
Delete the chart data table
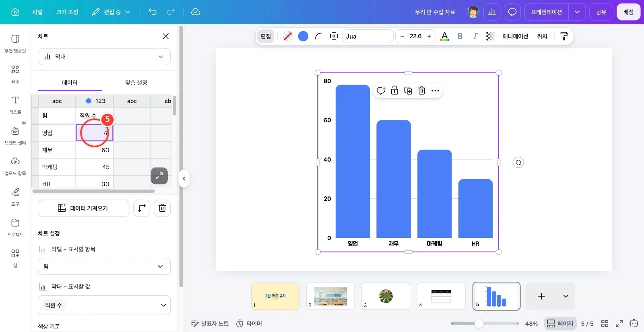click(x=162, y=208)
